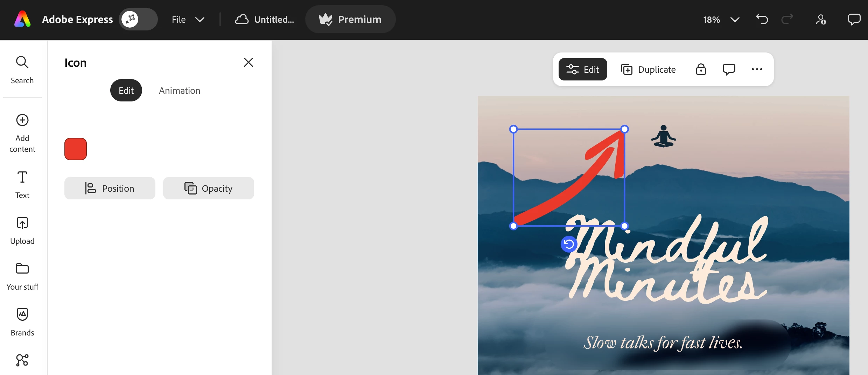Click the undo arrow in top bar

point(762,19)
